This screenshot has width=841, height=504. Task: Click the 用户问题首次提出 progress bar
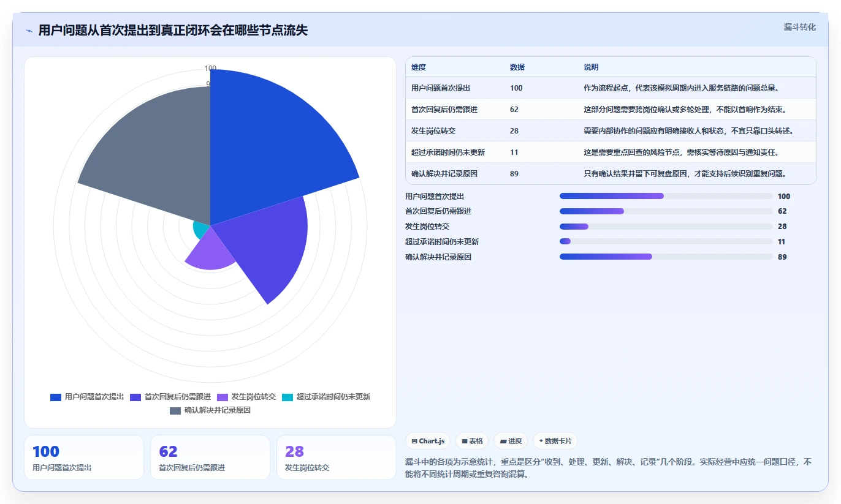[666, 196]
